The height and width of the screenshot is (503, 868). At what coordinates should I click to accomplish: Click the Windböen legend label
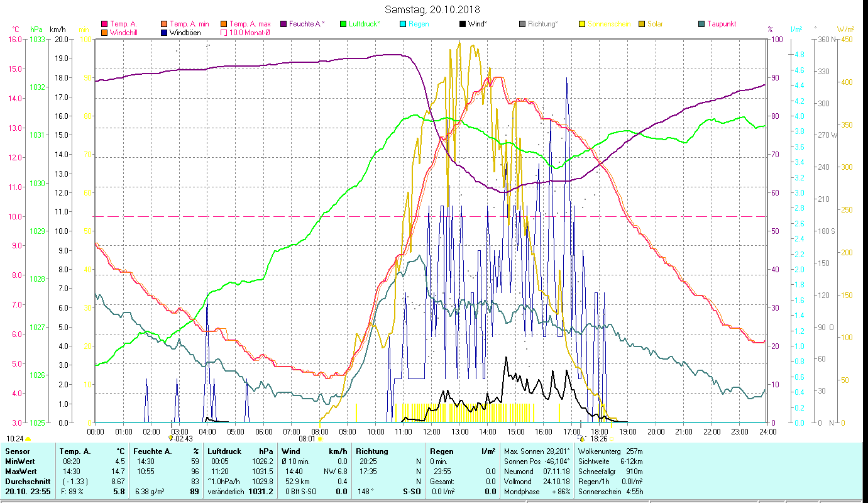point(185,33)
